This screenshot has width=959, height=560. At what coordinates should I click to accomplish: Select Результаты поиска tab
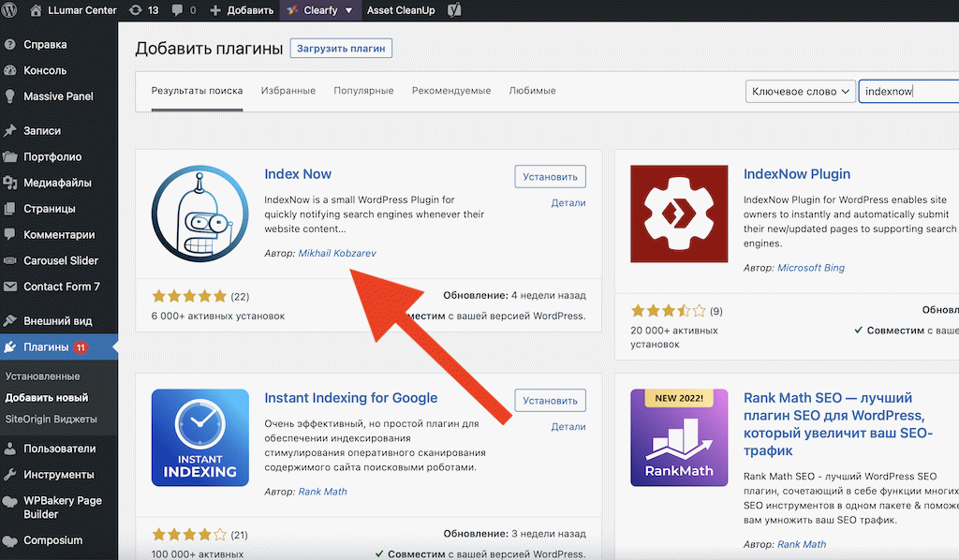point(197,91)
